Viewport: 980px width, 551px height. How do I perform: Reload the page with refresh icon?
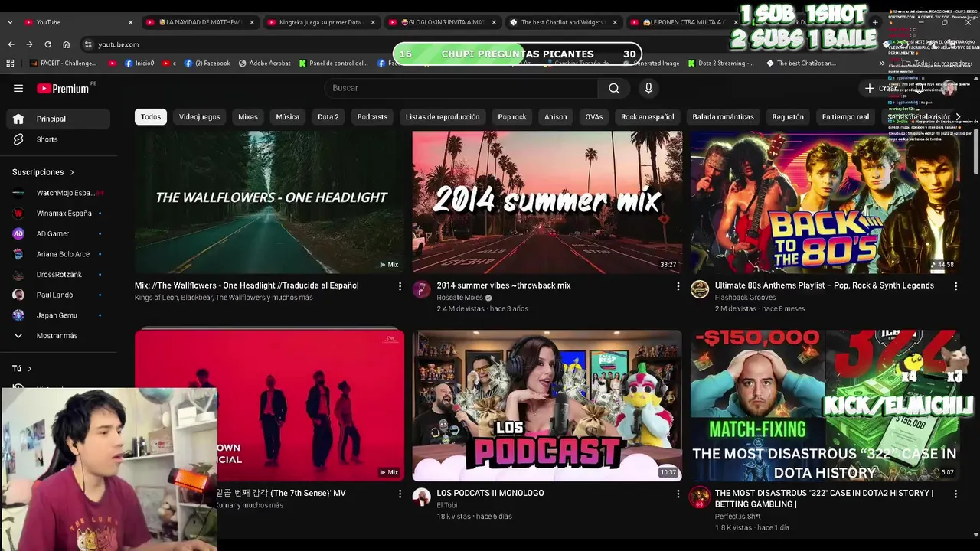pos(47,44)
